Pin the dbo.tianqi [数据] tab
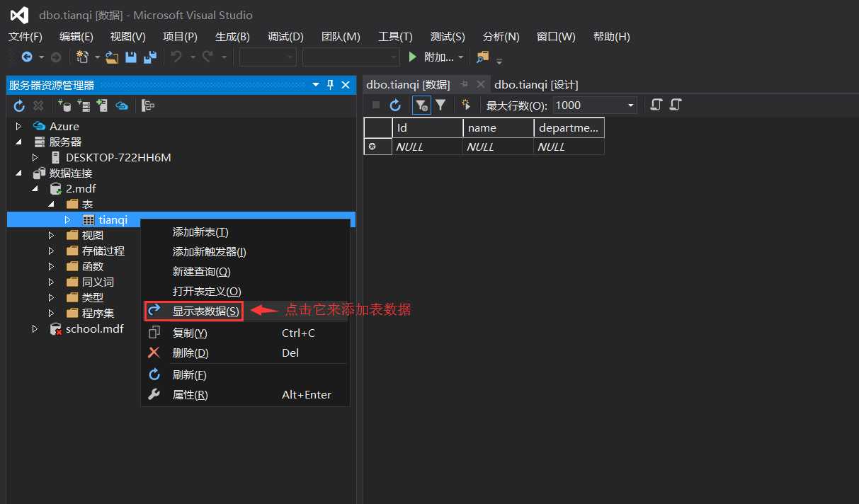Screen dimensions: 859x504 pyautogui.click(x=465, y=84)
